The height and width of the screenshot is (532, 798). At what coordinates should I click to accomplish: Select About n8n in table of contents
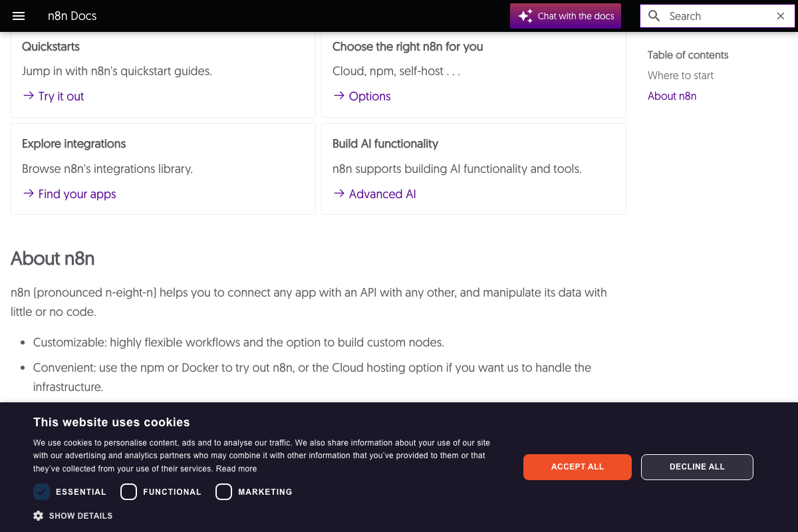pyautogui.click(x=672, y=96)
